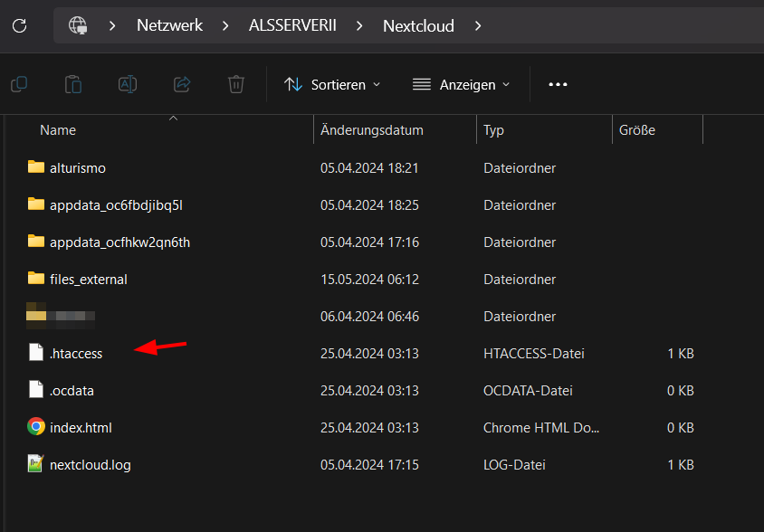Click date 05.04.2024 17:15 of nextcloud.log
The image size is (764, 532).
(369, 464)
